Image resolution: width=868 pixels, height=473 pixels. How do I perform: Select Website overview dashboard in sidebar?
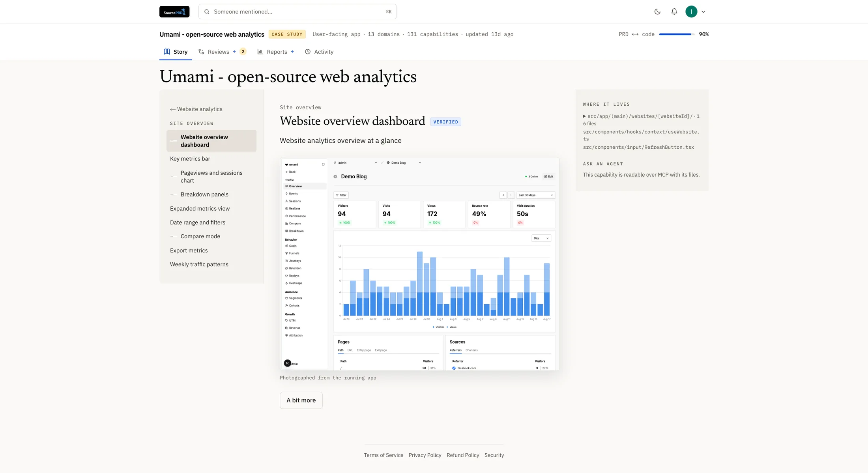click(x=211, y=141)
